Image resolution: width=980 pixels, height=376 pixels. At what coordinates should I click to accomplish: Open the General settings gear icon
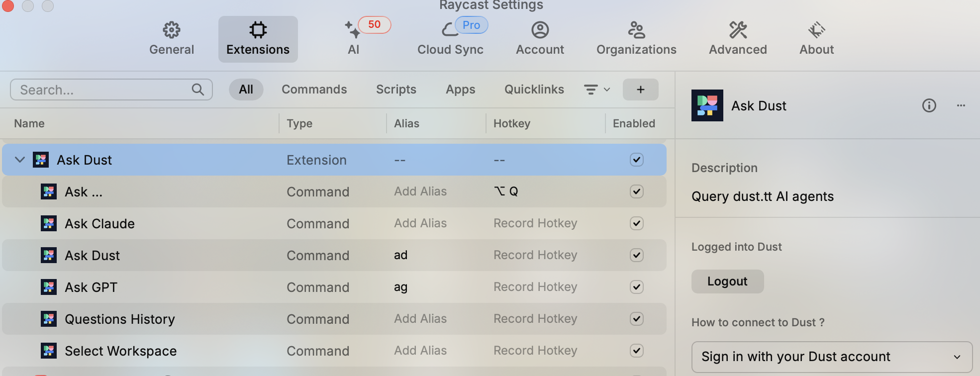172,30
